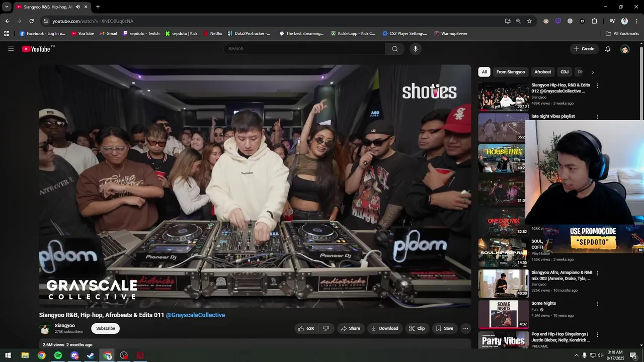
Task: Dislike the video with thumbs down
Action: [x=326, y=328]
